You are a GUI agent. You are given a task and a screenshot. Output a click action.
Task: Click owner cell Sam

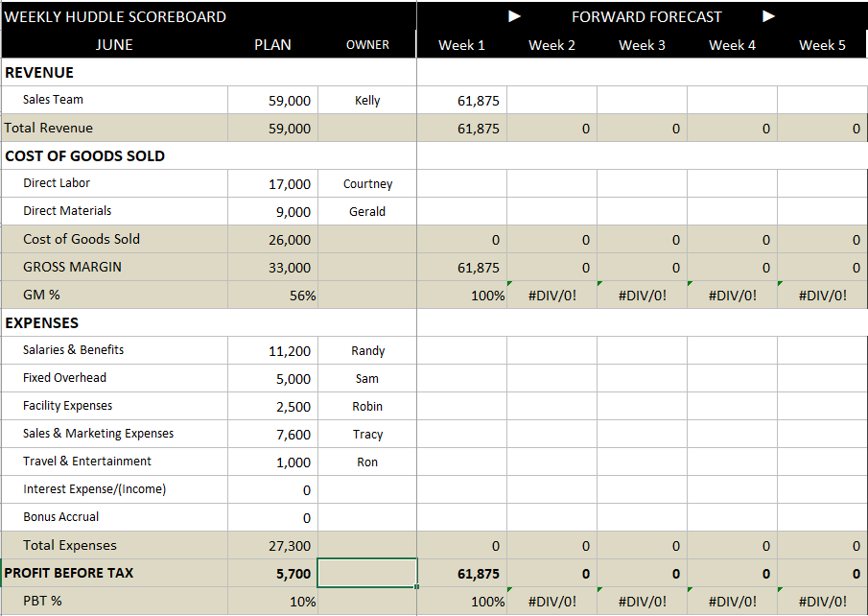(367, 378)
